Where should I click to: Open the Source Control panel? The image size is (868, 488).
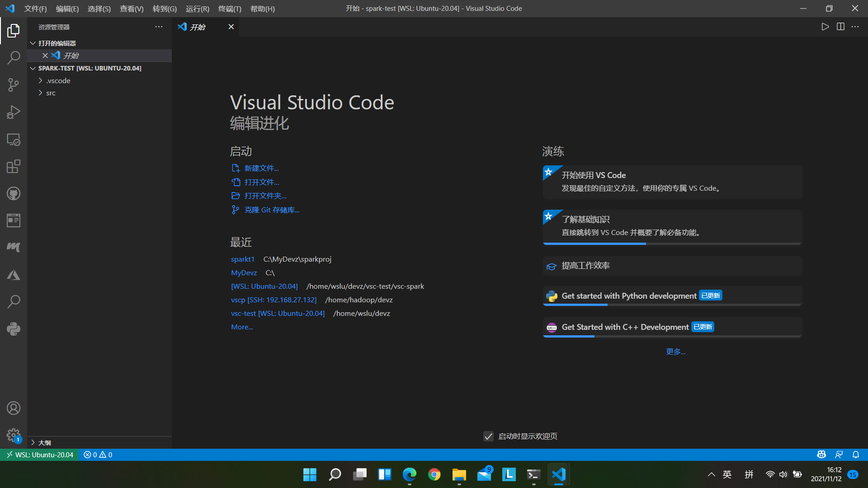click(14, 85)
